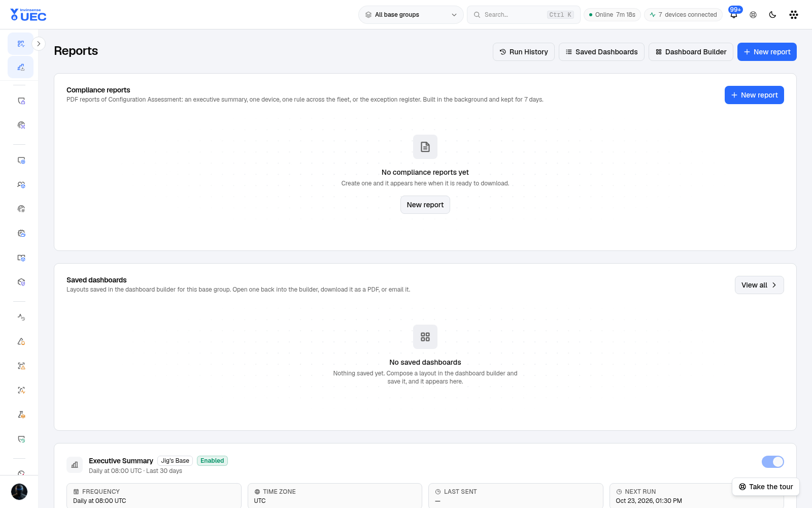Open the alert triangle with bell sidebar icon

click(x=21, y=341)
